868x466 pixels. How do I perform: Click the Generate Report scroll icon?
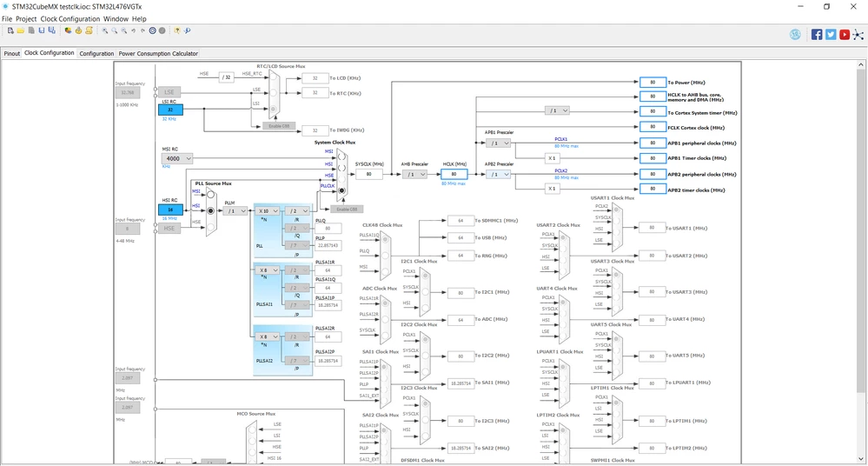tap(89, 30)
